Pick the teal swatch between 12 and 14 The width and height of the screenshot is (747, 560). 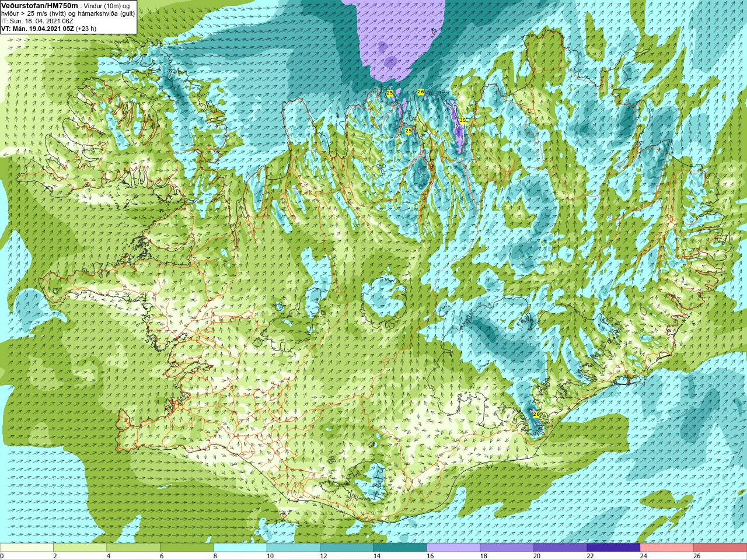pos(347,547)
